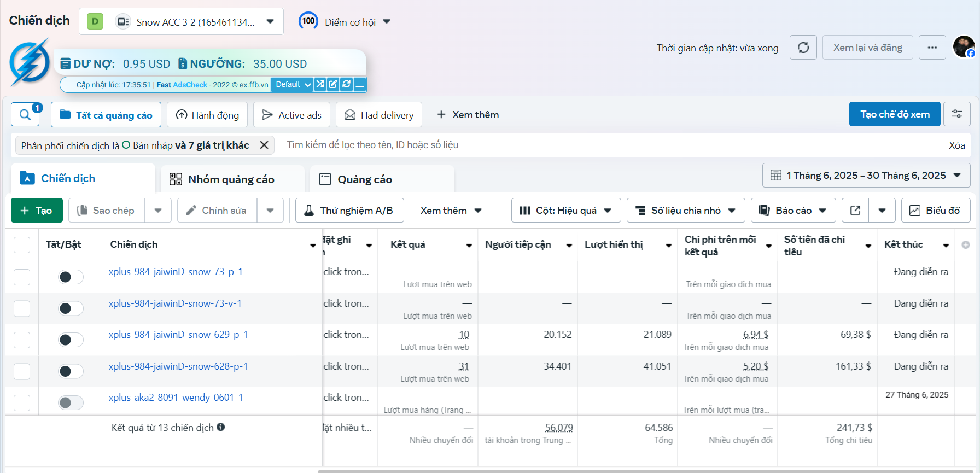Click the Biểu đồ button
This screenshot has width=980, height=473.
click(x=936, y=211)
